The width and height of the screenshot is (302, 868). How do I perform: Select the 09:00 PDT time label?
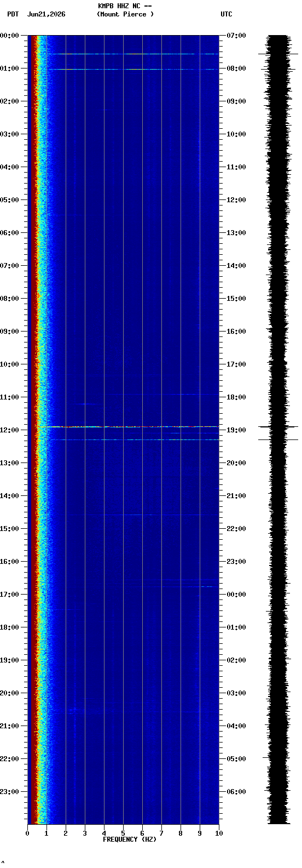point(10,332)
